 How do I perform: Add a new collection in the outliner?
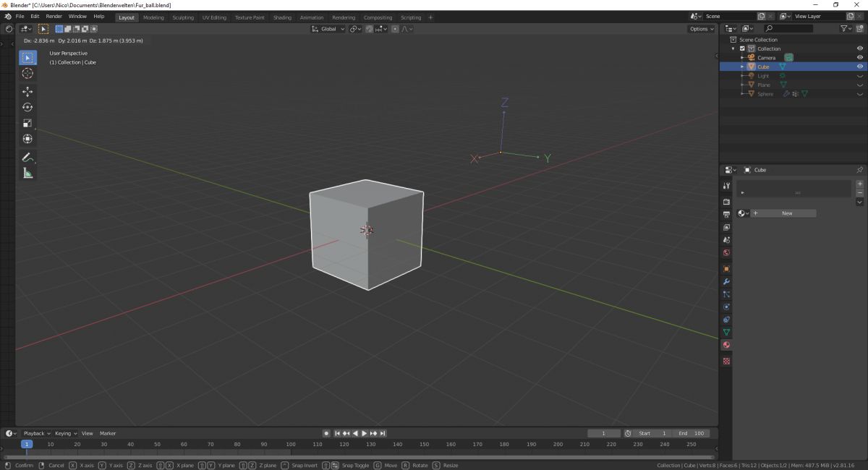point(859,29)
